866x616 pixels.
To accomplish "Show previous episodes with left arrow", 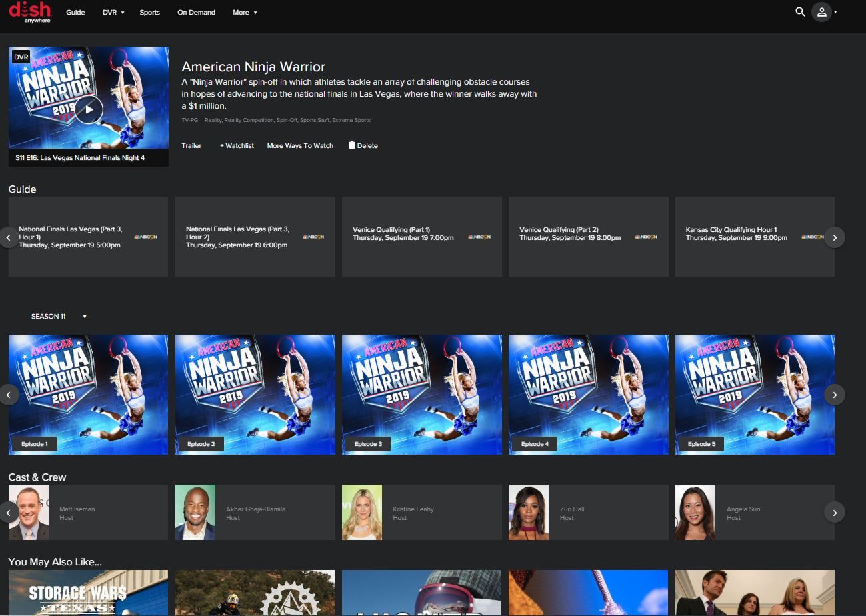I will click(x=9, y=395).
